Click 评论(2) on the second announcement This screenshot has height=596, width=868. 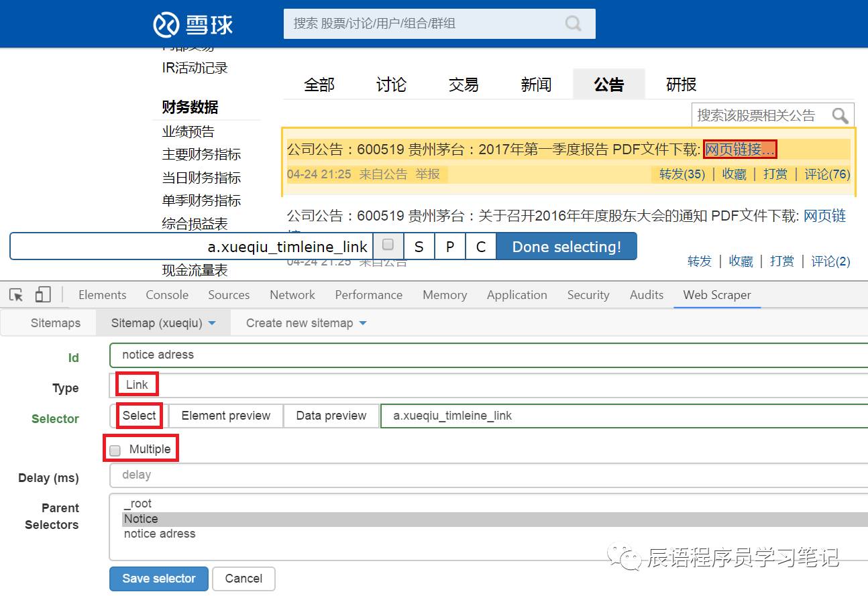pyautogui.click(x=830, y=261)
